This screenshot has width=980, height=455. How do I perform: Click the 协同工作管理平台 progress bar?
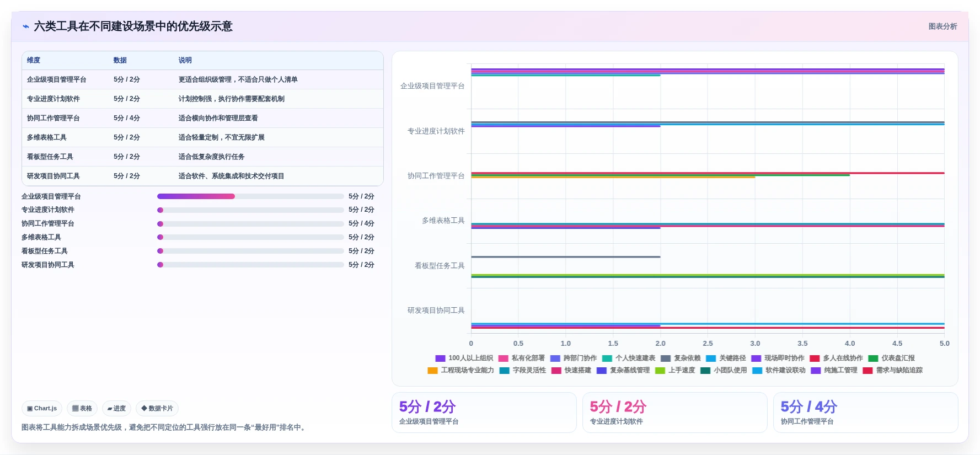coord(250,224)
